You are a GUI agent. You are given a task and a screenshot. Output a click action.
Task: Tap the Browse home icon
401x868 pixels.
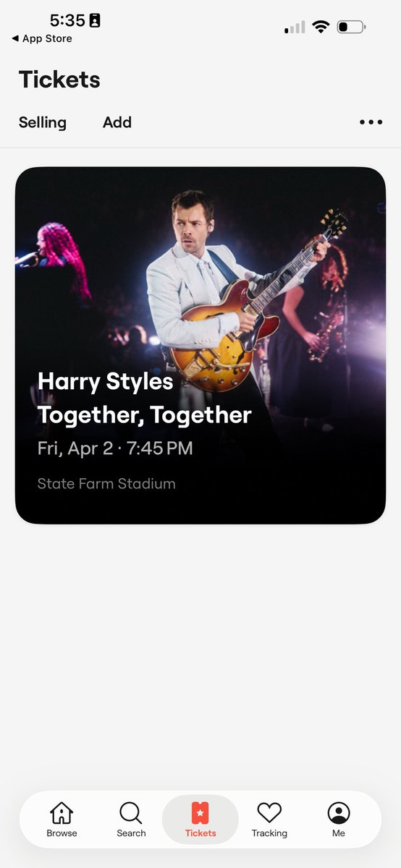point(62,813)
